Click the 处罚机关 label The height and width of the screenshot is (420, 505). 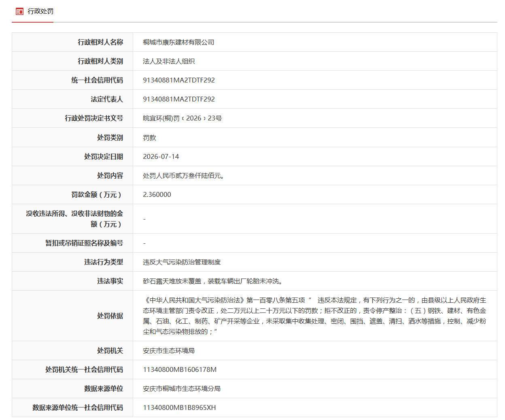(110, 350)
